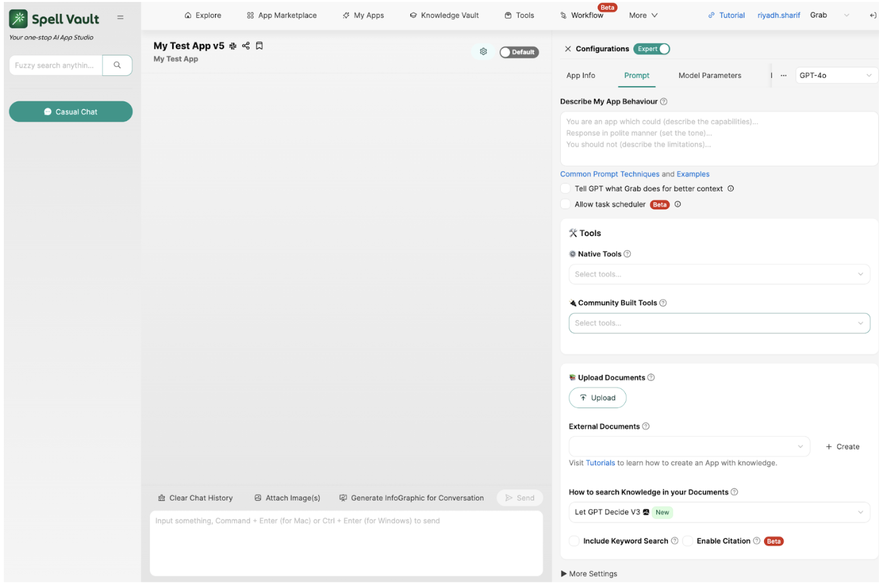Open the Common Prompt Techniques link
The height and width of the screenshot is (588, 893).
tap(609, 174)
